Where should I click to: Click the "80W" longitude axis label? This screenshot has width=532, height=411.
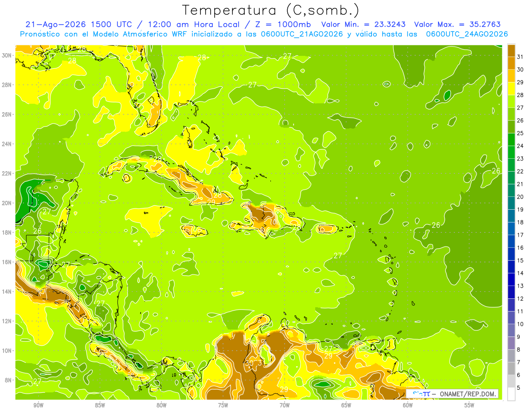[161, 405]
